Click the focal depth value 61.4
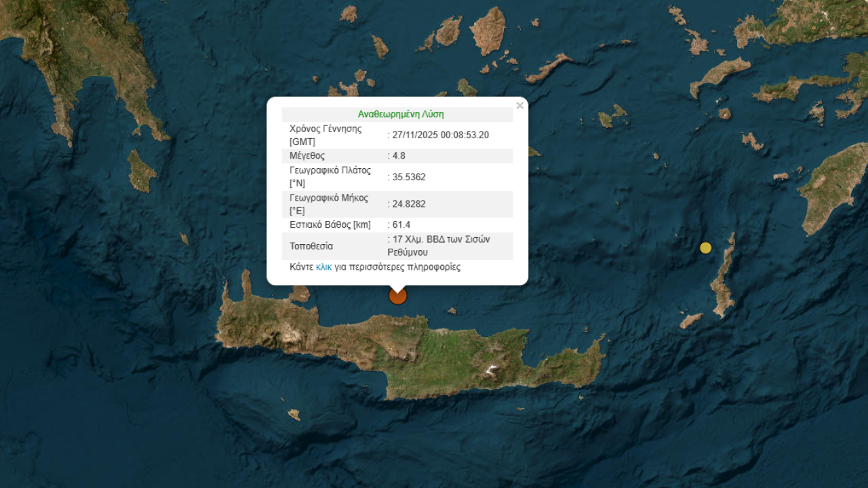The image size is (868, 488). coord(401,225)
